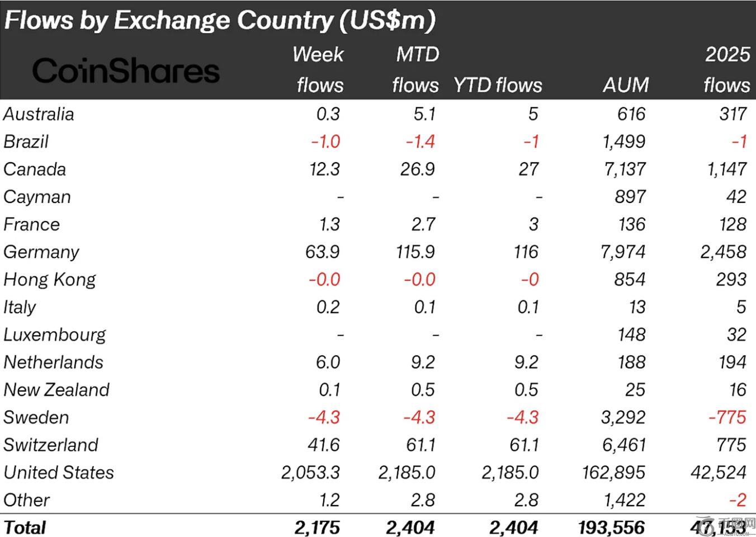This screenshot has height=537, width=756.
Task: Select the Total row label
Action: (x=25, y=527)
